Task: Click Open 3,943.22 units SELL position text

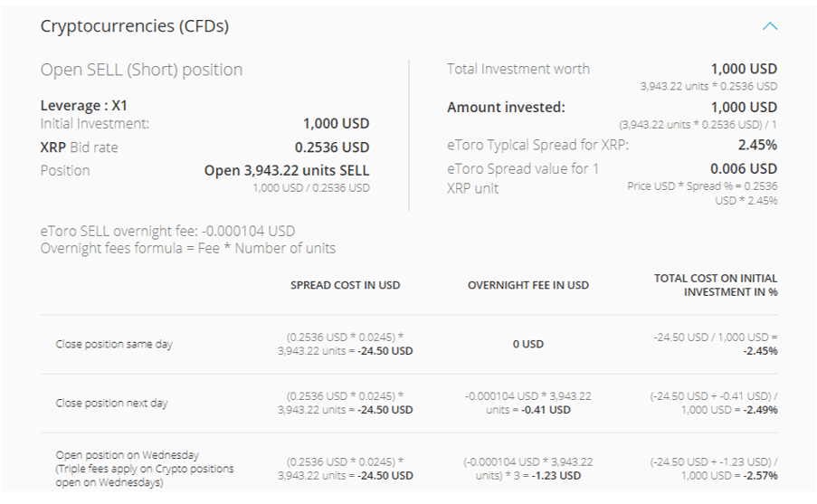Action: 286,170
